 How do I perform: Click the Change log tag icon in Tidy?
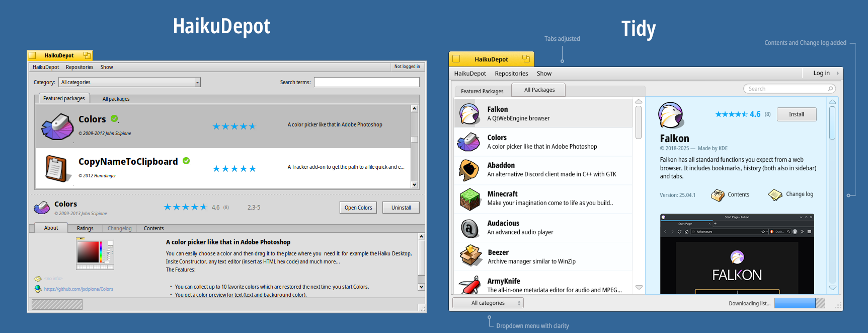(775, 194)
